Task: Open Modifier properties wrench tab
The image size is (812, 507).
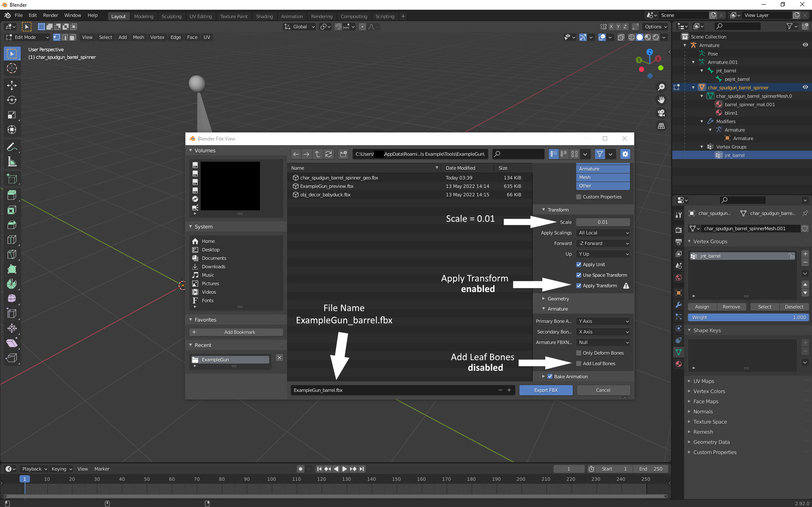Action: [679, 305]
